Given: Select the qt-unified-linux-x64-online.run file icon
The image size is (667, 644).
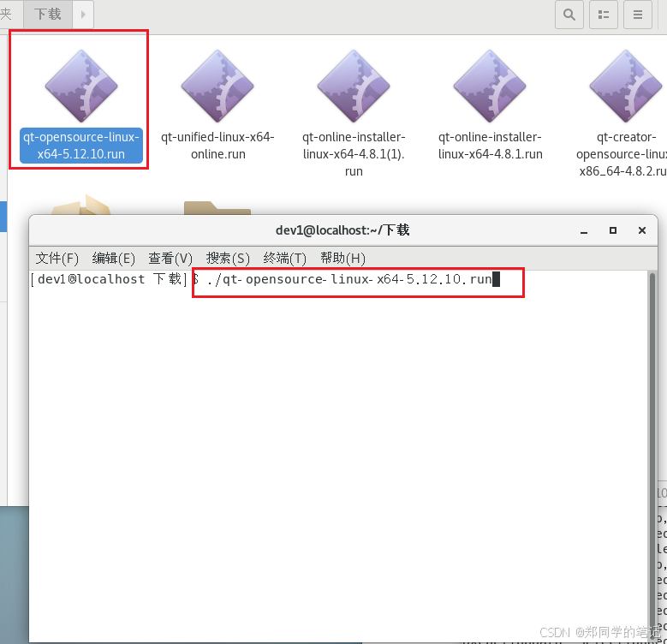Looking at the screenshot, I should click(217, 86).
